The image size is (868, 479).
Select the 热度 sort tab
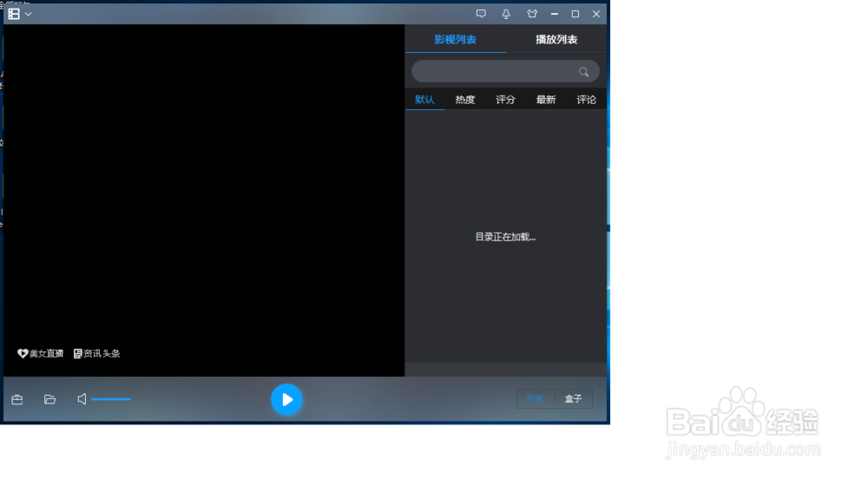point(465,100)
